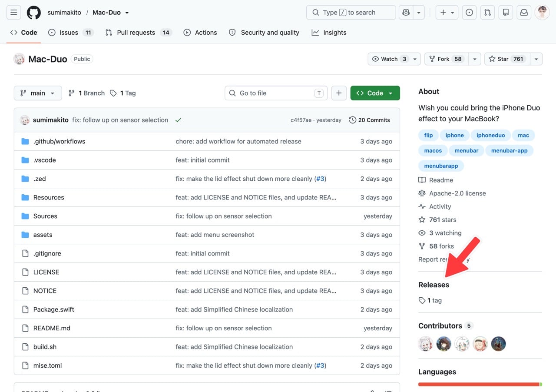
Task: Select the flip topic tag
Action: click(x=428, y=135)
